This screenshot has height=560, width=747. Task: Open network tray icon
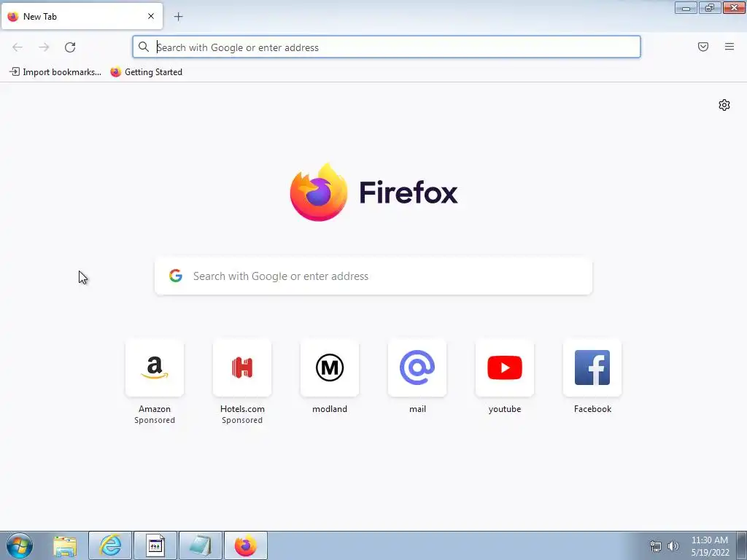pos(656,545)
